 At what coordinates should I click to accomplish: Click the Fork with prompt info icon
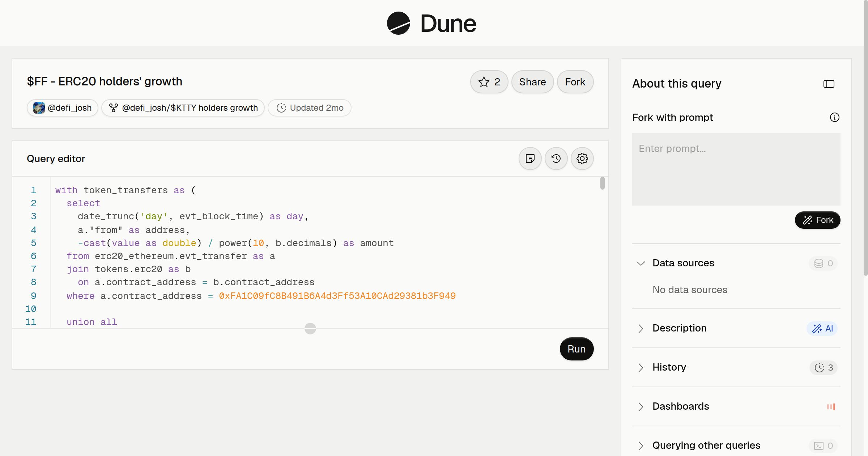click(x=835, y=117)
